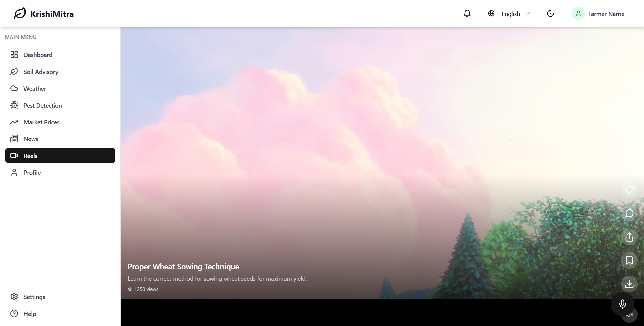
Task: Open Farmer Name account menu
Action: (x=598, y=14)
